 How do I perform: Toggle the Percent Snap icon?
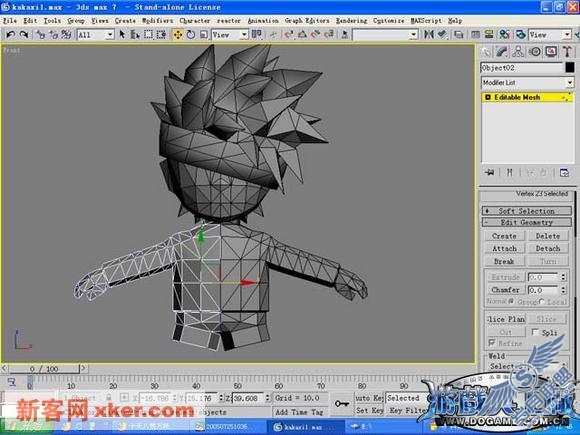[x=315, y=35]
